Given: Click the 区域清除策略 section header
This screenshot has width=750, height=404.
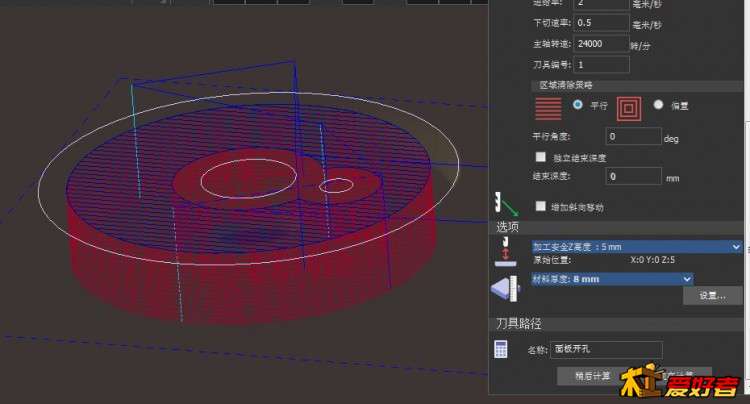Looking at the screenshot, I should [637, 86].
